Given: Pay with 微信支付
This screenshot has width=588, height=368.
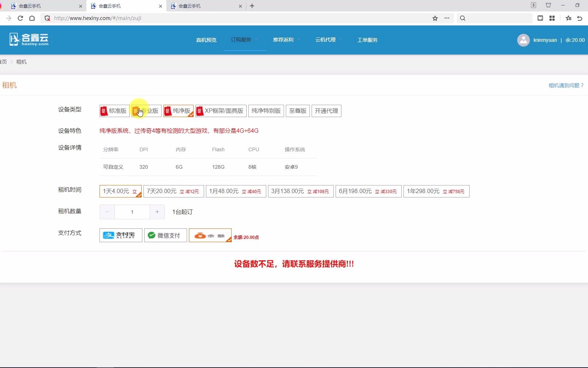Looking at the screenshot, I should tap(166, 235).
